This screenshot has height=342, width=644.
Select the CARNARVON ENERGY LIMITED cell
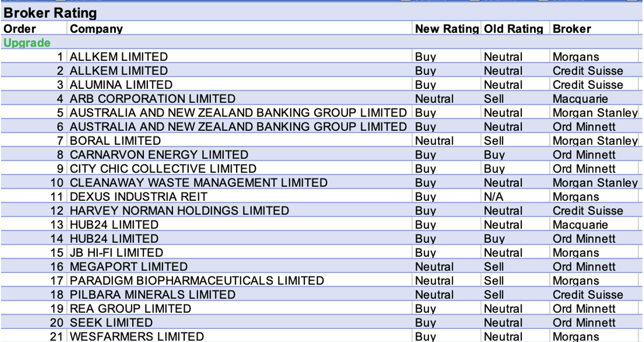pos(159,155)
